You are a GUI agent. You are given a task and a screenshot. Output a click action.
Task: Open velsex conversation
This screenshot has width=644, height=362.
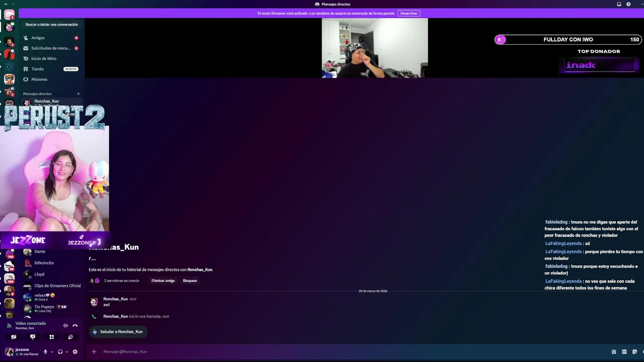[51, 297]
